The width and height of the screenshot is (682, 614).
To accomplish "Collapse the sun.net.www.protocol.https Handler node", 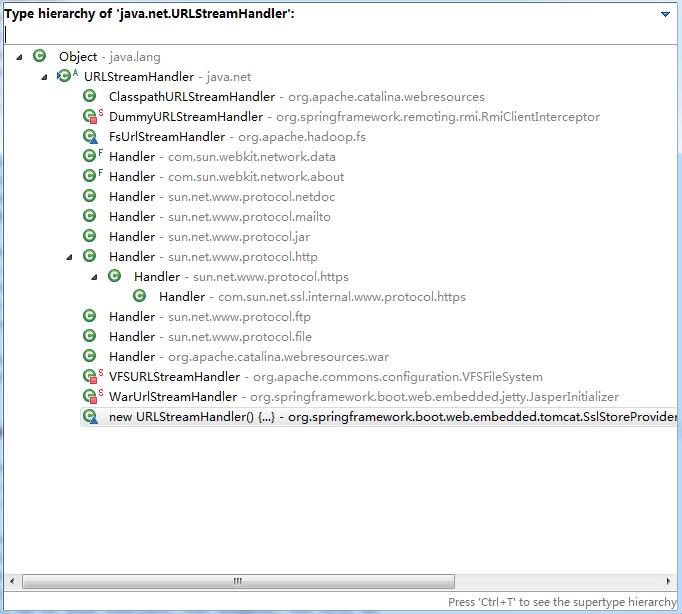I will coord(95,277).
